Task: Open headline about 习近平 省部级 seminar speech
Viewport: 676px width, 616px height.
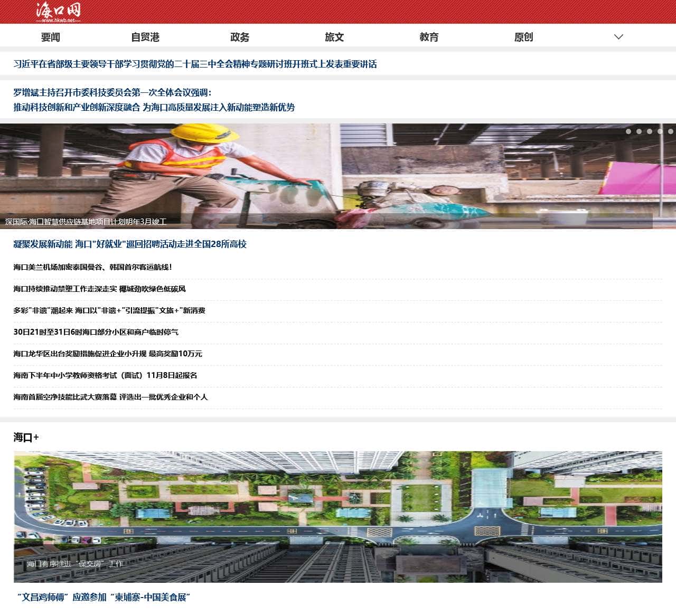Action: click(x=195, y=64)
